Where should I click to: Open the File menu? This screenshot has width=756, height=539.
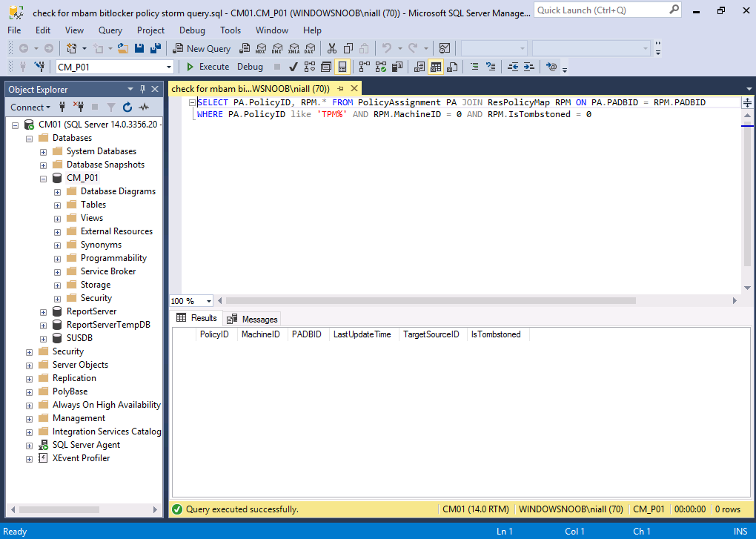click(x=15, y=30)
